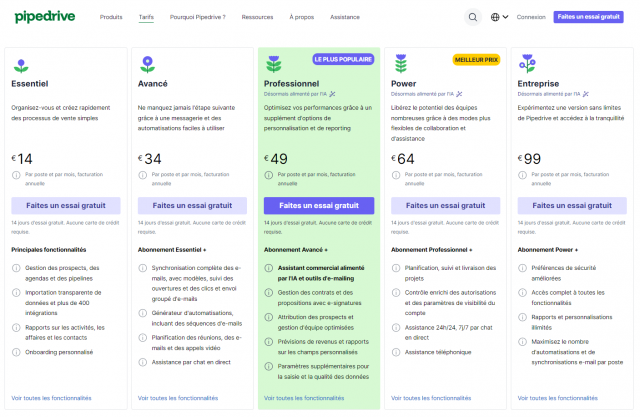Click the Professionnel plan flower icon

(x=273, y=64)
